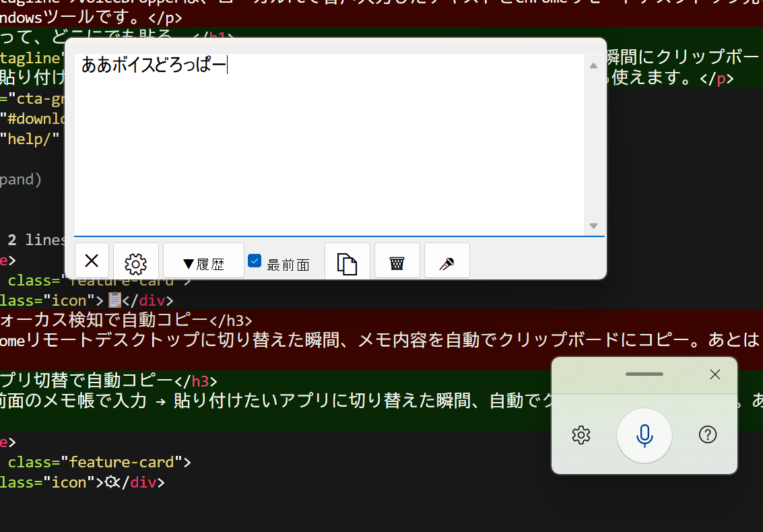Clear the memo with the trash basket icon
Image resolution: width=763 pixels, height=532 pixels.
click(397, 263)
